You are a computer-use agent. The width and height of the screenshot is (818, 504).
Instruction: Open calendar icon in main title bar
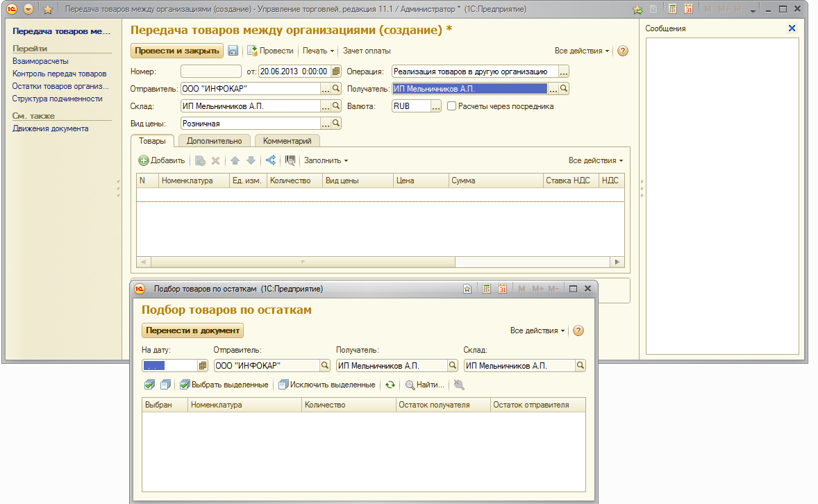click(x=689, y=9)
